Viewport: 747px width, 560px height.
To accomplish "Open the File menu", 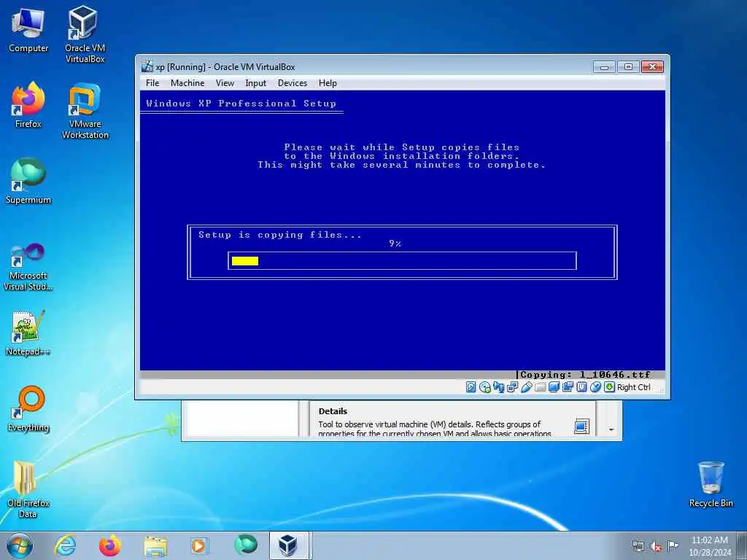I will click(152, 83).
